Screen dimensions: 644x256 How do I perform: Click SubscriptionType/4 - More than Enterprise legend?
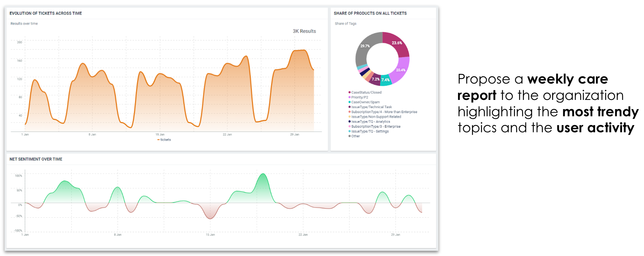384,112
